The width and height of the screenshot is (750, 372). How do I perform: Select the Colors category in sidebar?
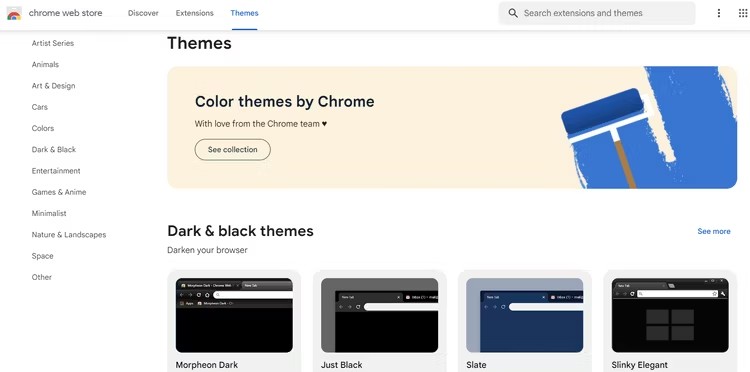[43, 128]
